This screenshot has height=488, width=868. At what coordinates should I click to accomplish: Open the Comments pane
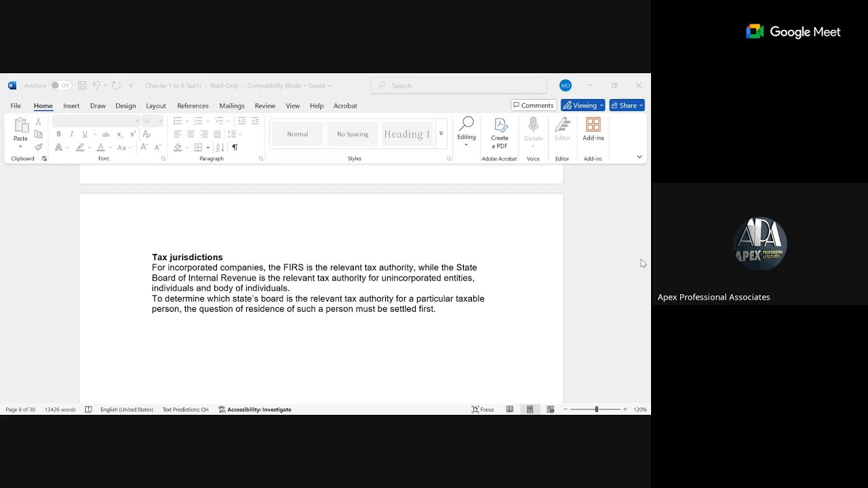click(x=534, y=106)
